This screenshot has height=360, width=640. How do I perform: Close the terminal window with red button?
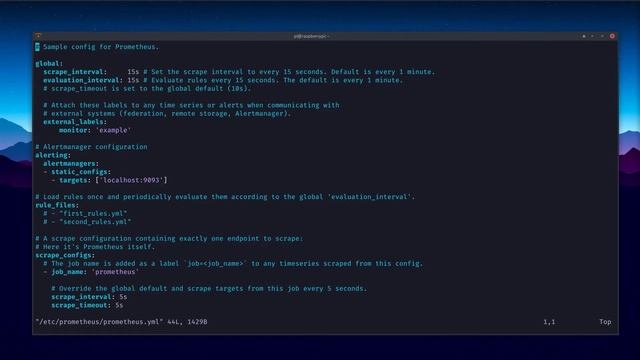pos(612,36)
